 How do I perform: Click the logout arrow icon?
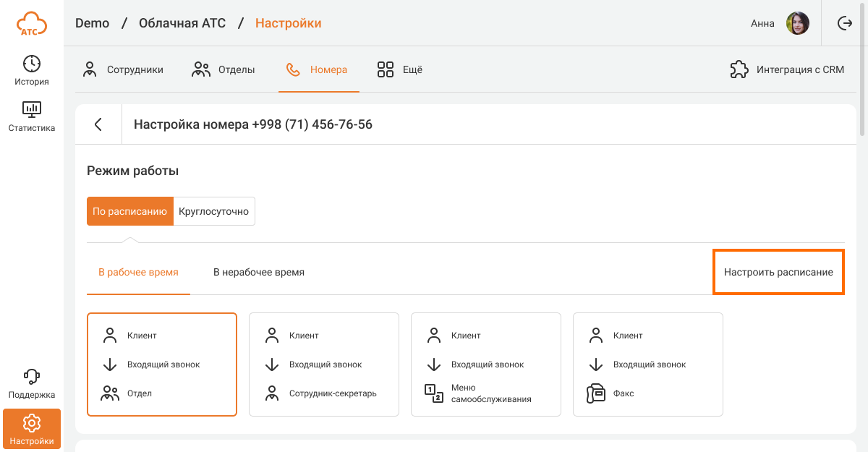coord(844,23)
